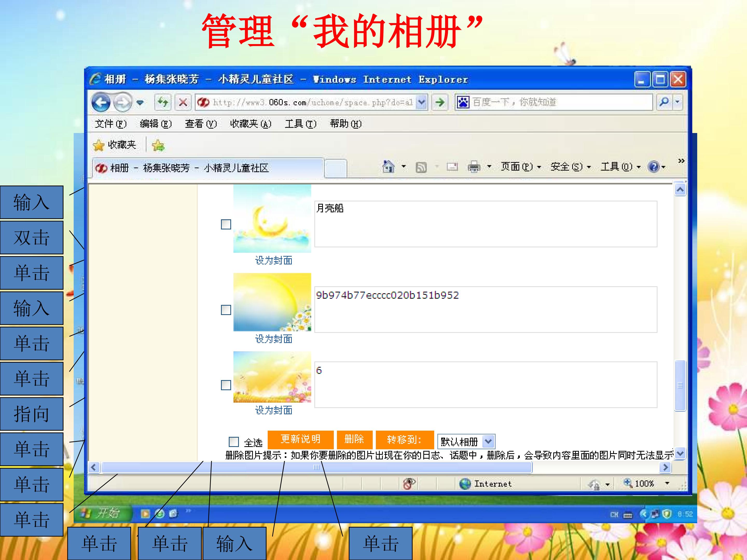Viewport: 747px width, 560px height.
Task: Enable the 全选 select-all checkbox
Action: click(234, 442)
